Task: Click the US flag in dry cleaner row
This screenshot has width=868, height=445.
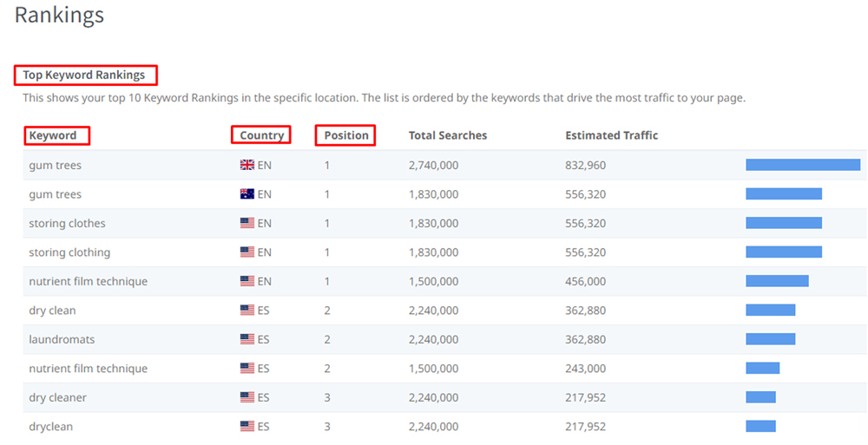Action: (247, 397)
